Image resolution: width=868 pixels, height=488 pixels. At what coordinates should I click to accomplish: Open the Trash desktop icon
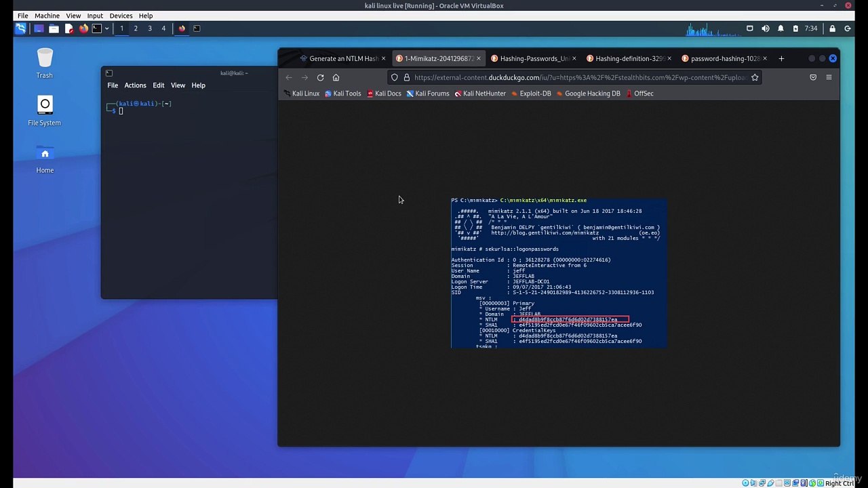click(45, 63)
